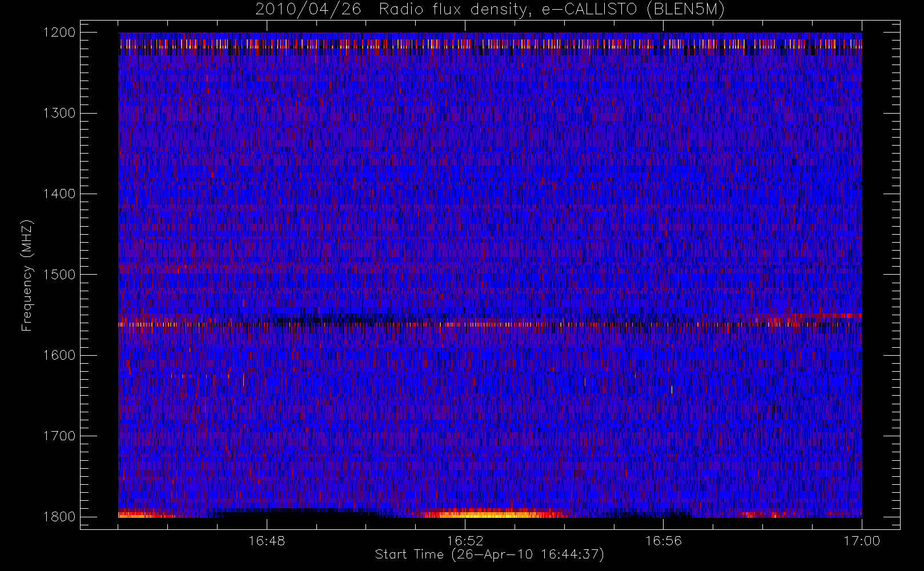
Task: Click the 1500 frequency tick label
Action: (x=59, y=275)
